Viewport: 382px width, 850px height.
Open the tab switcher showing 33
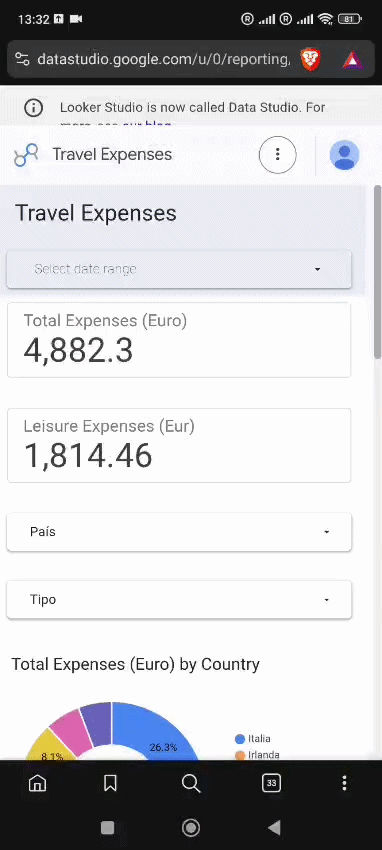pyautogui.click(x=271, y=783)
